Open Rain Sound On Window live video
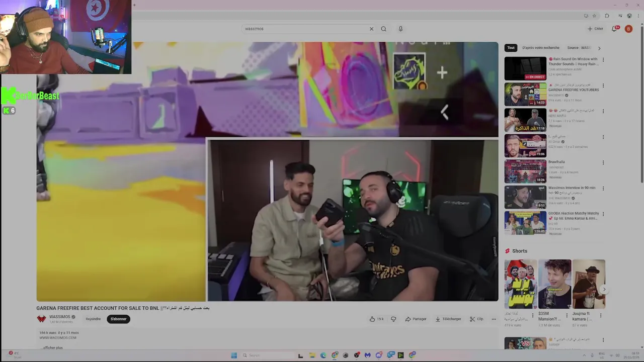 (x=525, y=68)
